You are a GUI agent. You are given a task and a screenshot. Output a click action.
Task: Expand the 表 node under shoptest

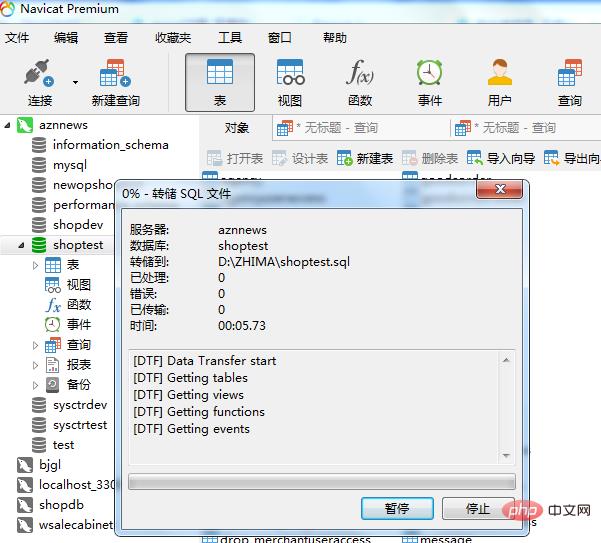pyautogui.click(x=35, y=265)
